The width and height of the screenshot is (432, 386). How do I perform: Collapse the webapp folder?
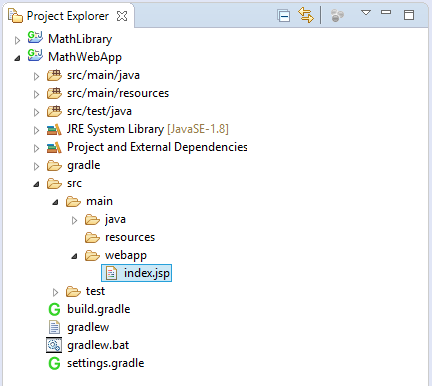point(74,256)
